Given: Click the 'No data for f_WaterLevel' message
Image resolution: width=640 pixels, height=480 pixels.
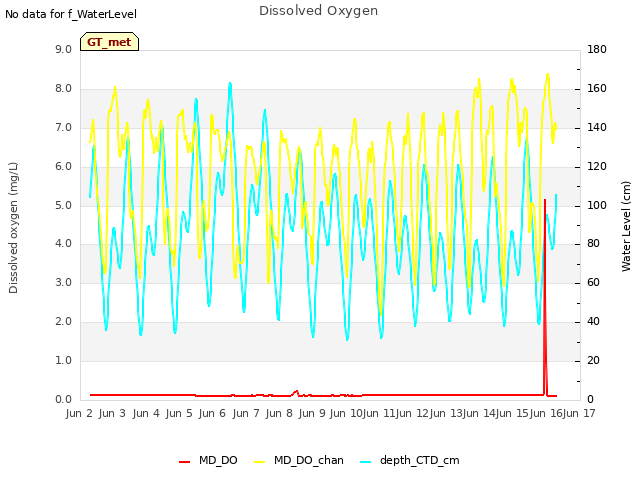Looking at the screenshot, I should coord(71,14).
